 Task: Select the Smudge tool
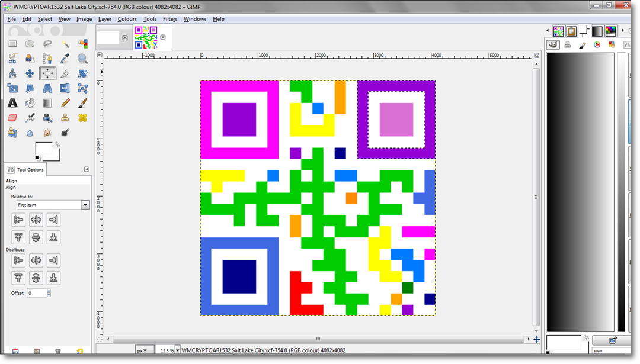[x=47, y=133]
